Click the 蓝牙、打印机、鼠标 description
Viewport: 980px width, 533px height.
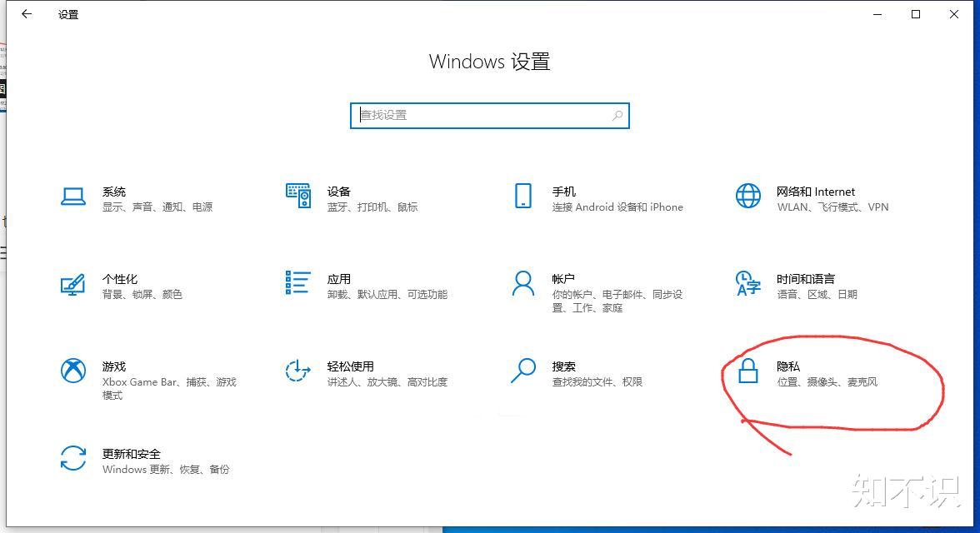pyautogui.click(x=372, y=207)
